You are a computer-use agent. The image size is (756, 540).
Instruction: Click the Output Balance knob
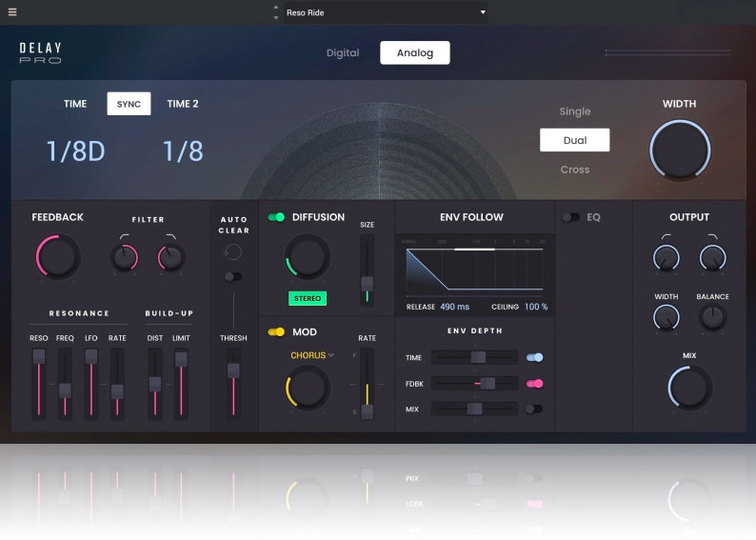[x=712, y=318]
